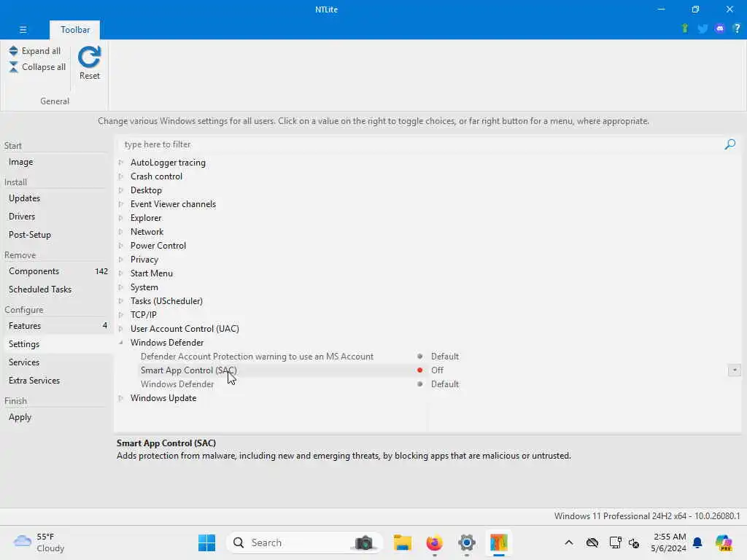Click the Collapse all button
The width and height of the screenshot is (747, 560).
click(x=37, y=67)
